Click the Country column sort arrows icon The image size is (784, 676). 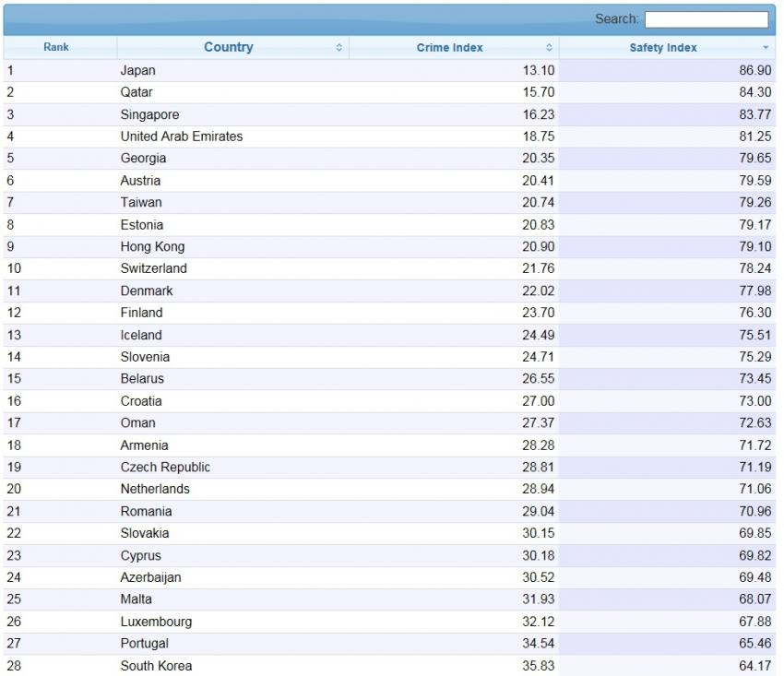click(x=339, y=48)
